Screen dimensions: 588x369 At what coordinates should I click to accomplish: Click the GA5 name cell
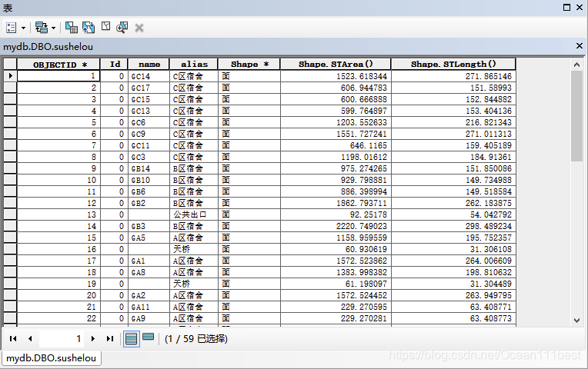[149, 238]
